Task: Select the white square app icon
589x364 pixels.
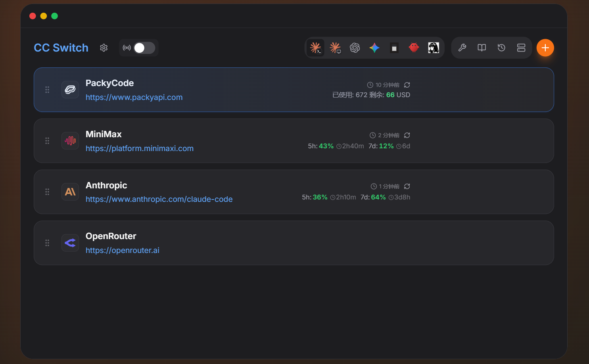Action: point(394,48)
